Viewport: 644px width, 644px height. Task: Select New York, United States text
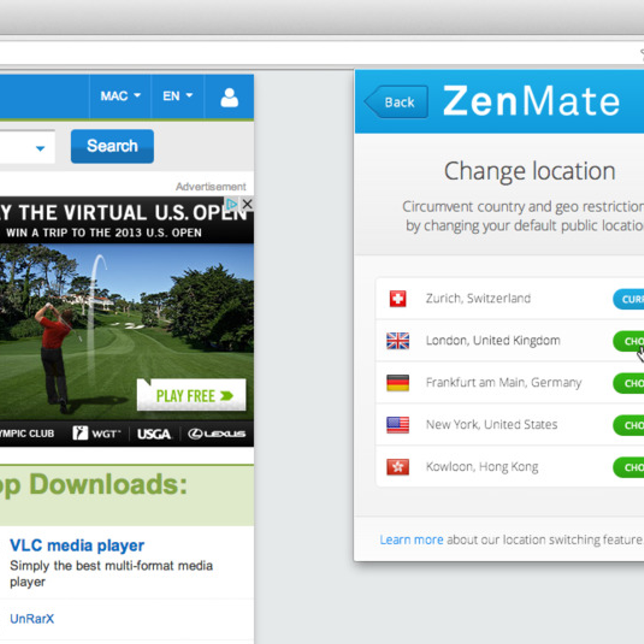[x=491, y=425]
